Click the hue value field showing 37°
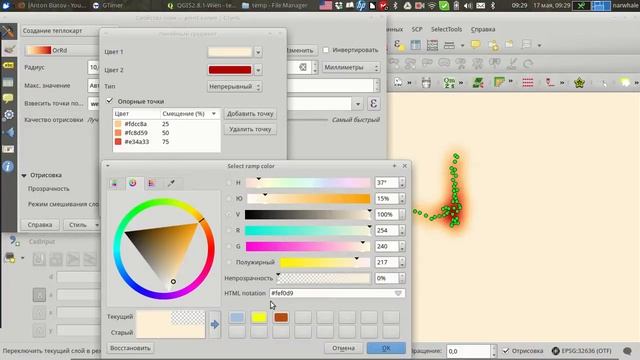The width and height of the screenshot is (640, 360). [x=386, y=182]
